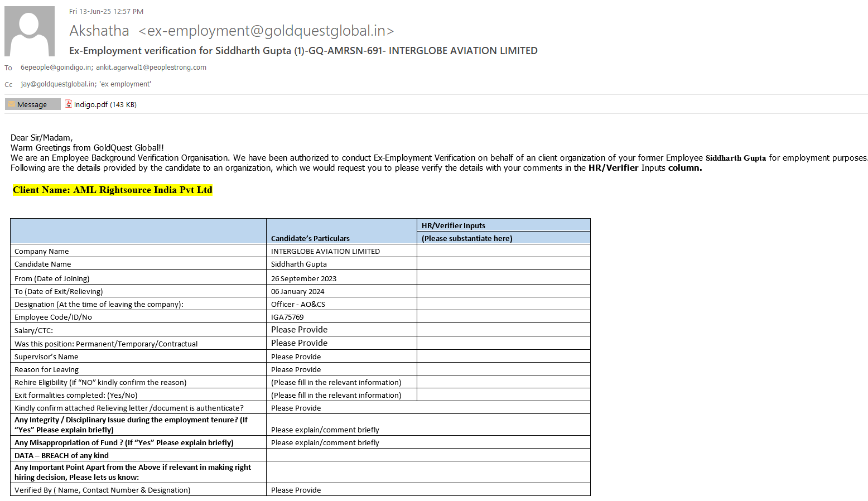Click the blank cell for DATA – BREACH row
The width and height of the screenshot is (868, 501).
[428, 455]
